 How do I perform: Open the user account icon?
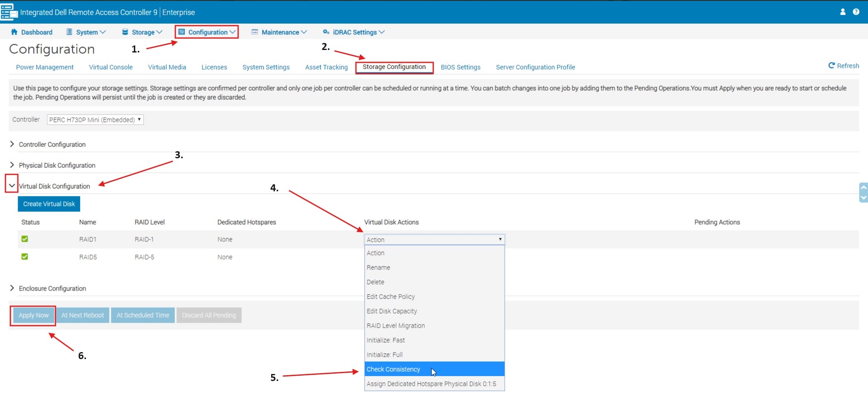pos(843,12)
